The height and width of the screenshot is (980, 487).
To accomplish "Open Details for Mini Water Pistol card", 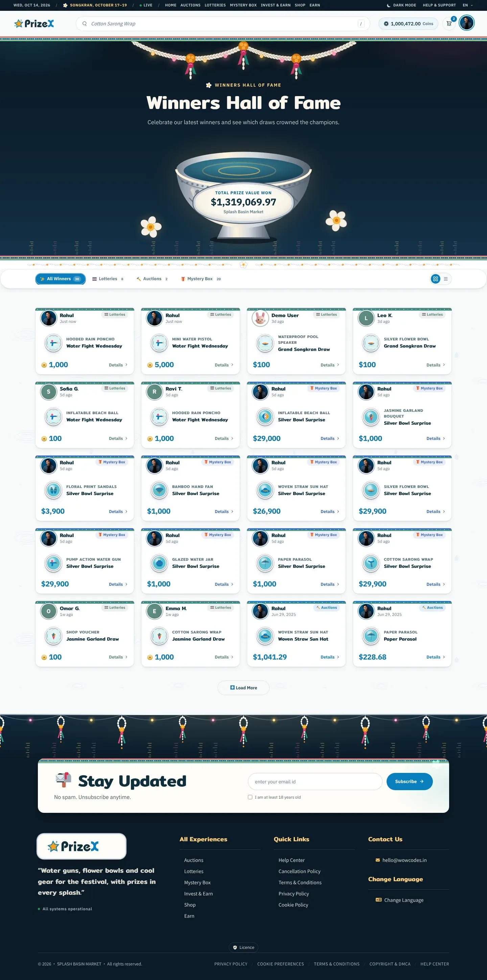I will coord(224,365).
